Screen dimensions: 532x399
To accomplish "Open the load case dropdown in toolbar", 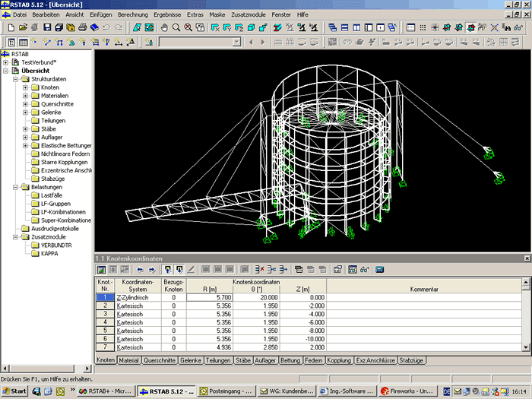I will click(237, 42).
